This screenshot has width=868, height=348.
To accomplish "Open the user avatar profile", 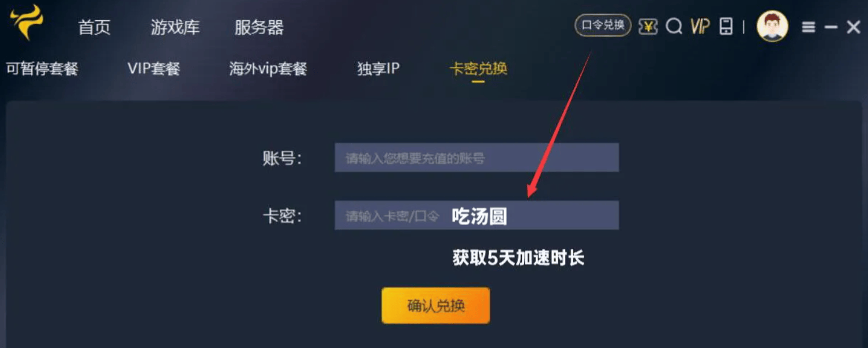I will (772, 27).
